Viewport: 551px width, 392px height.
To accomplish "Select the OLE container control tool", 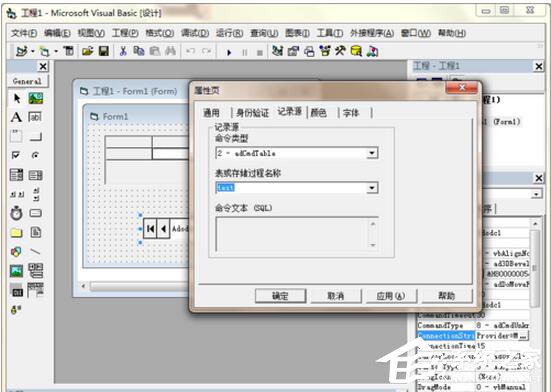I will click(17, 290).
